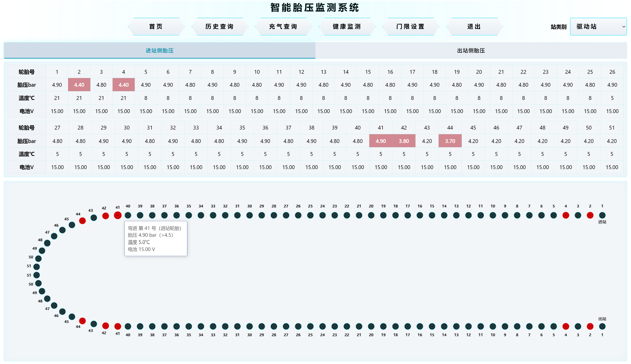
Task: Select red tire icon 41 on bottom track
Action: 118,326
